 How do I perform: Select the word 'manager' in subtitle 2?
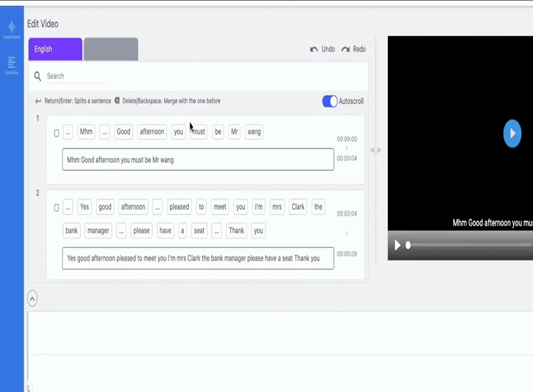98,231
